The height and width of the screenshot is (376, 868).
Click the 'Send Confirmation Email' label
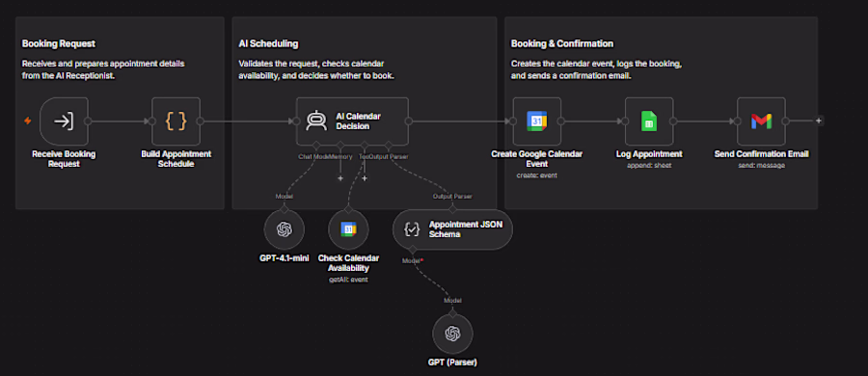pyautogui.click(x=761, y=154)
